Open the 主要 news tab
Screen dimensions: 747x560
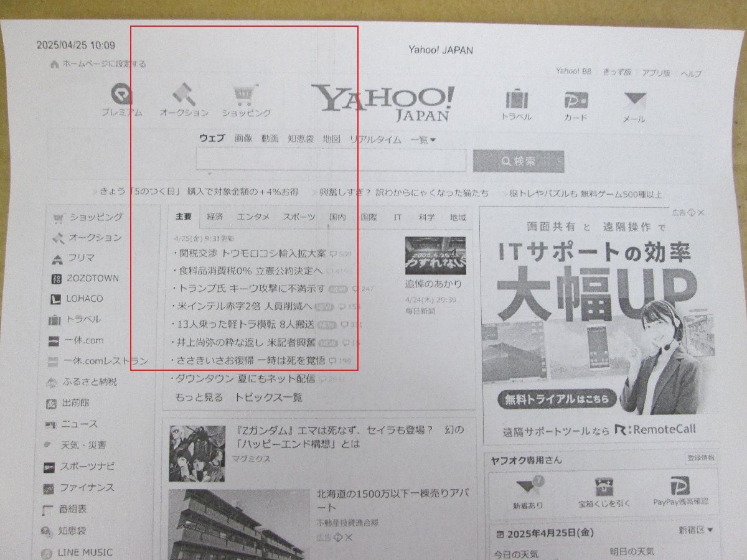pos(185,217)
